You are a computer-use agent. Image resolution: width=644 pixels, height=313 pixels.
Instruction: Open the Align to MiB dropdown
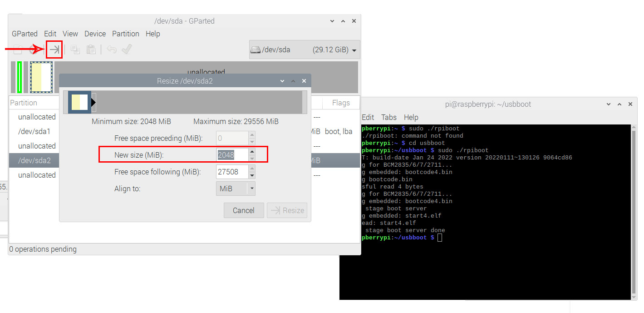pyautogui.click(x=236, y=188)
